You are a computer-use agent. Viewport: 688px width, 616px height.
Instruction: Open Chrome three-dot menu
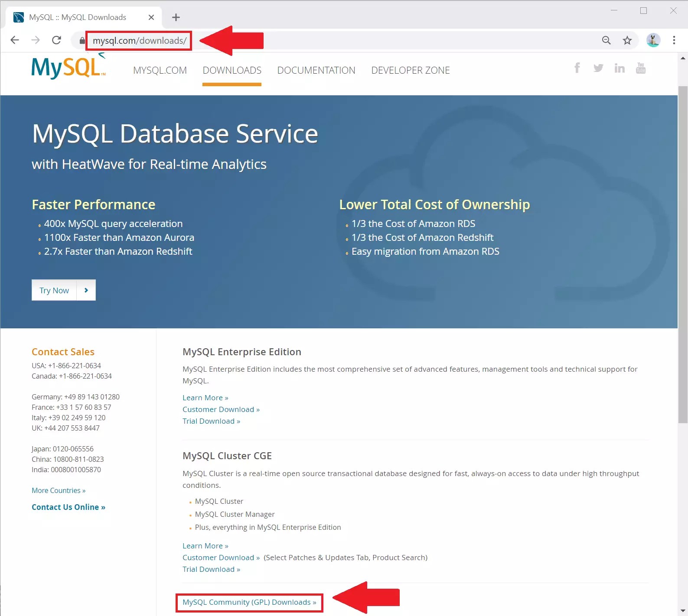(x=674, y=40)
